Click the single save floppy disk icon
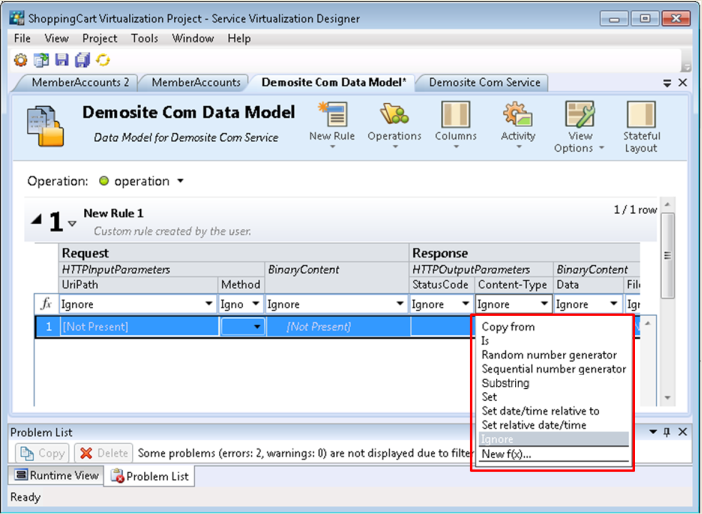 click(62, 60)
